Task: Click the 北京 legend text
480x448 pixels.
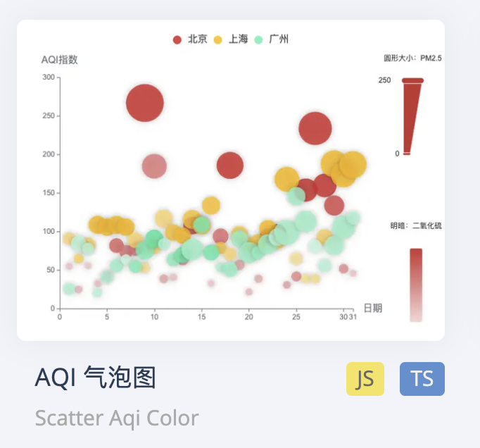Action: coord(198,39)
